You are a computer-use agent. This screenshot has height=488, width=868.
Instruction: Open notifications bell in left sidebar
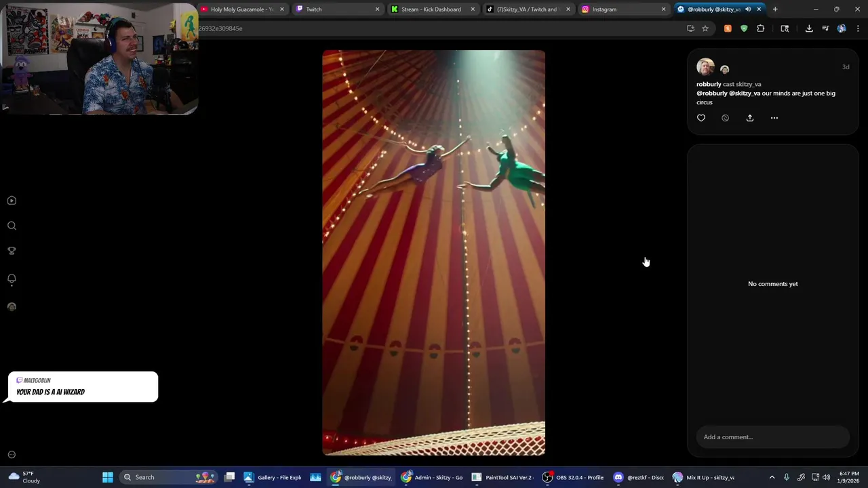(x=12, y=279)
